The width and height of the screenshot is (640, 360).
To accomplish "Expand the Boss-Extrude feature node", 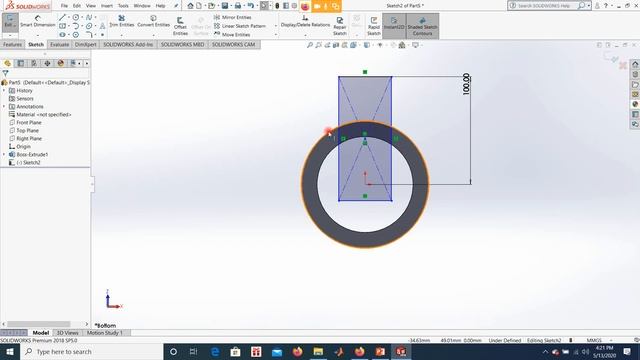I will (x=4, y=155).
